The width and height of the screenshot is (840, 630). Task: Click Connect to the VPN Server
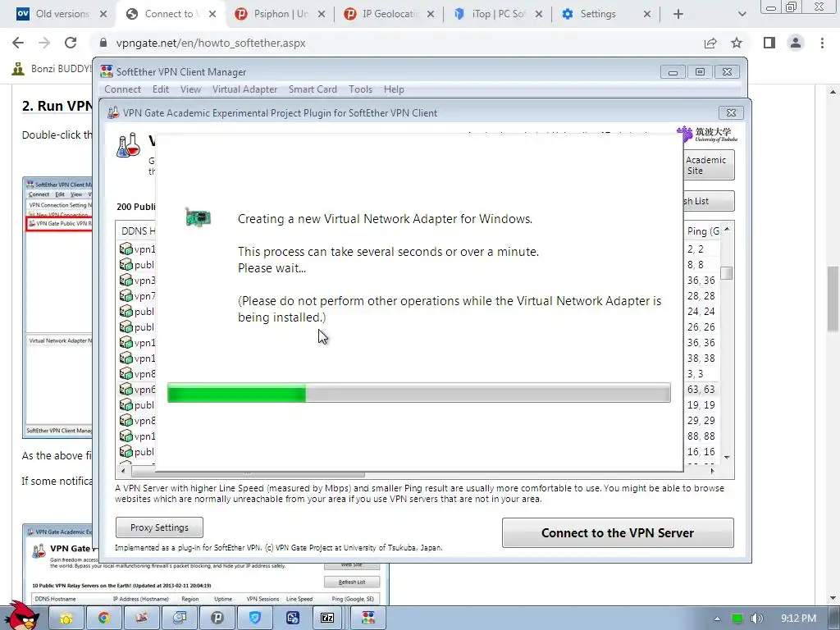coord(618,533)
